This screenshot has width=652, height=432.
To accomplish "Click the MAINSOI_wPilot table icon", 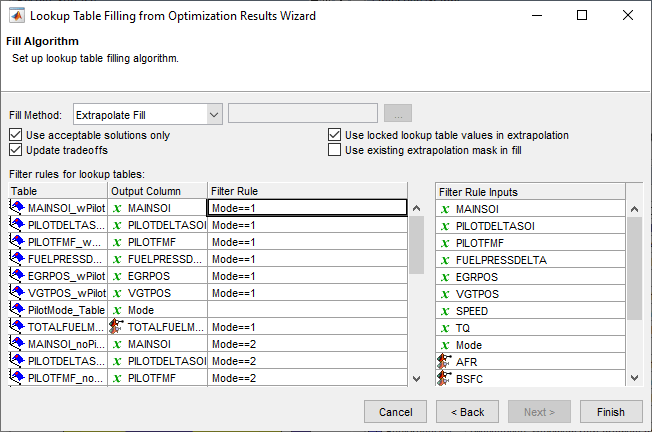I will [x=17, y=208].
